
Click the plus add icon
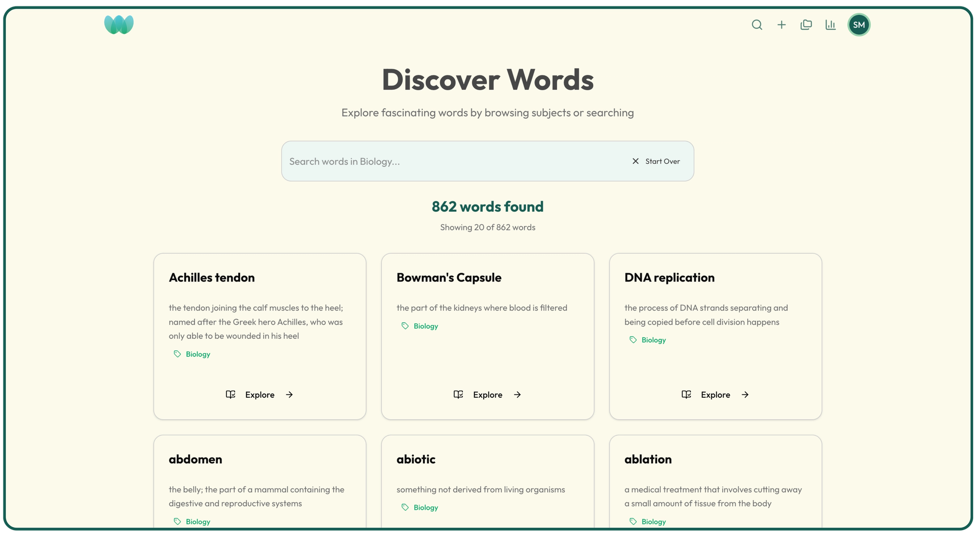click(x=782, y=25)
